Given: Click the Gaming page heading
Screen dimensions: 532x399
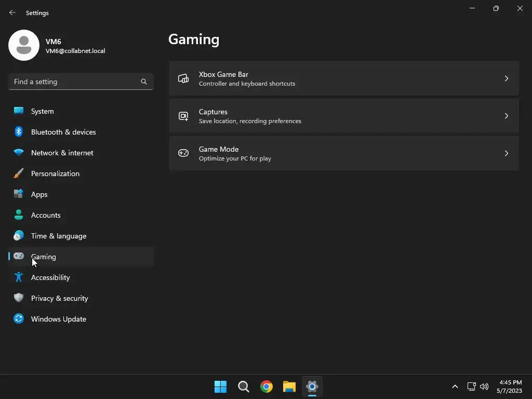Looking at the screenshot, I should click(194, 39).
